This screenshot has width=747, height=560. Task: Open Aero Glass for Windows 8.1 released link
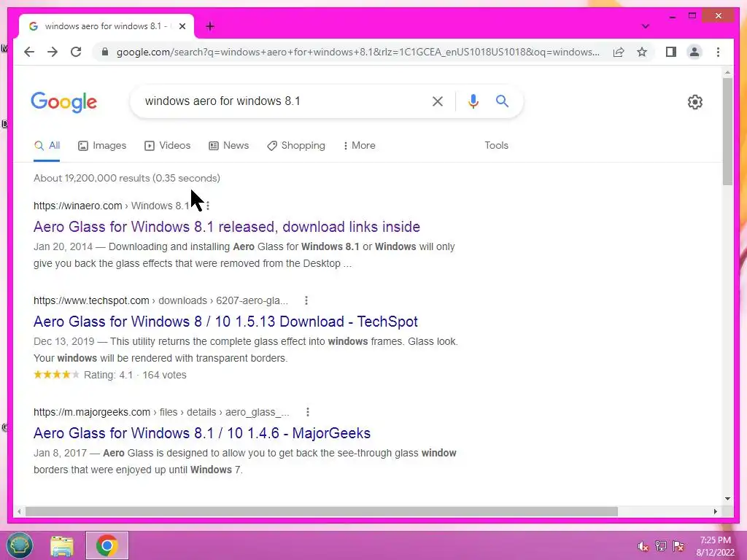click(227, 227)
